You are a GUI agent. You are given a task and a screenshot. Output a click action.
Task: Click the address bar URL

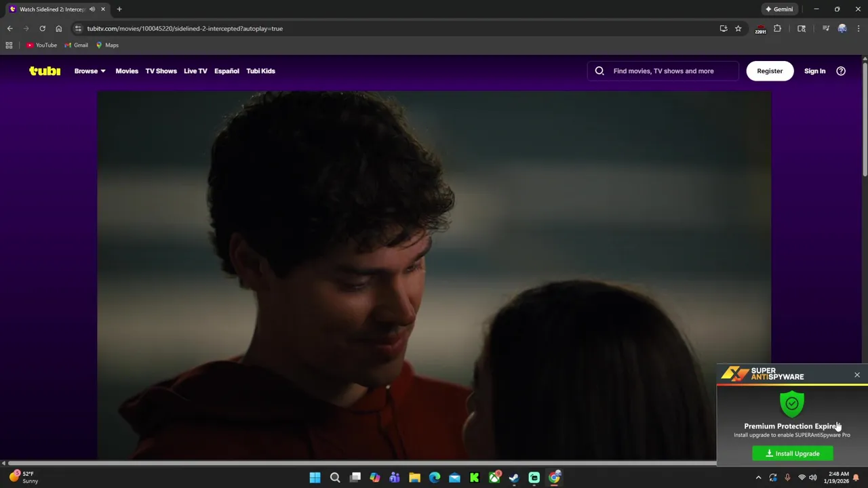pos(184,28)
